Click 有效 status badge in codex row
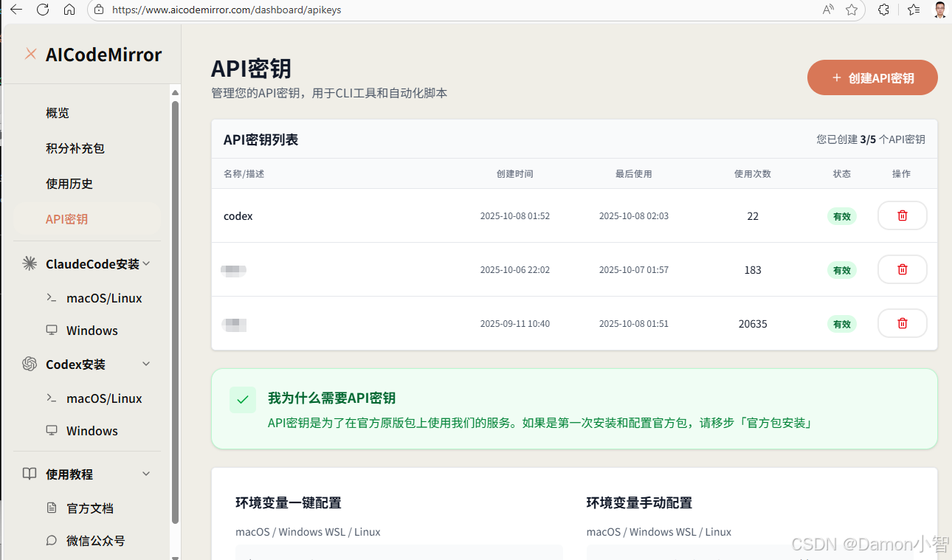952x560 pixels. (842, 216)
